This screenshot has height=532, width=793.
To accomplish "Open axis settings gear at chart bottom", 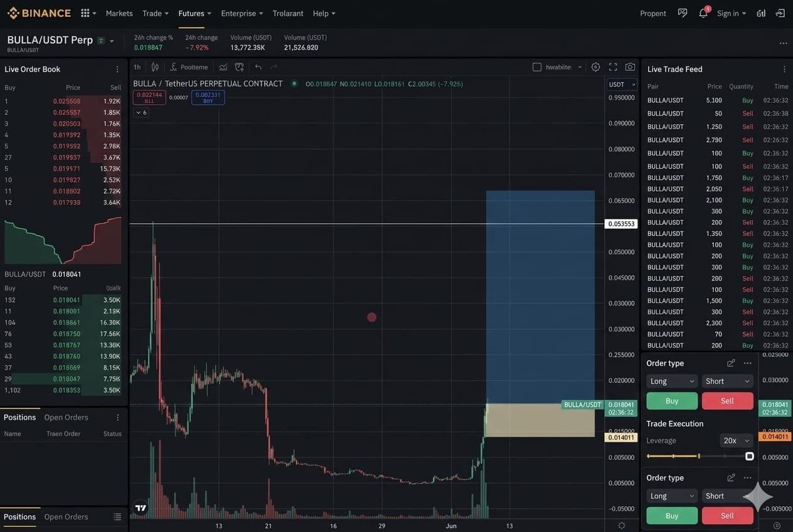I will 621,526.
